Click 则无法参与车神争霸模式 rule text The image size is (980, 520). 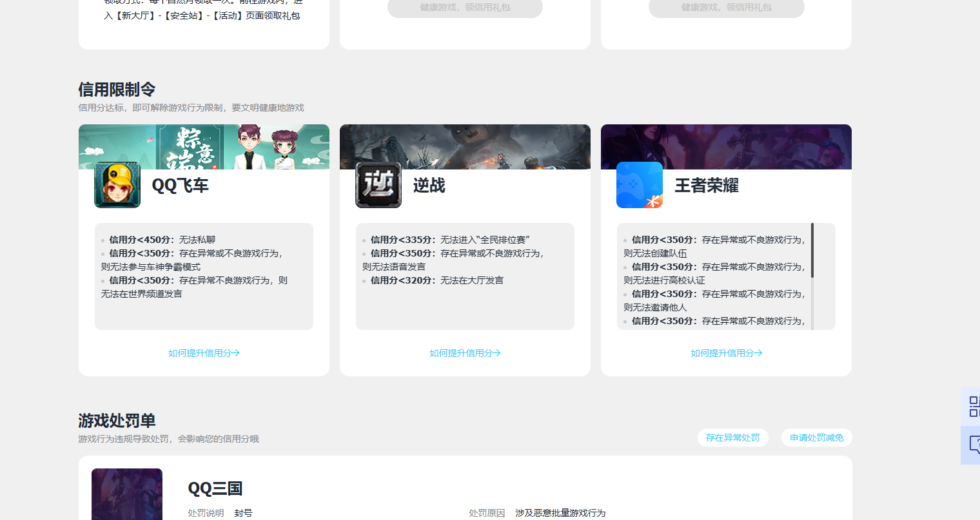coord(151,267)
